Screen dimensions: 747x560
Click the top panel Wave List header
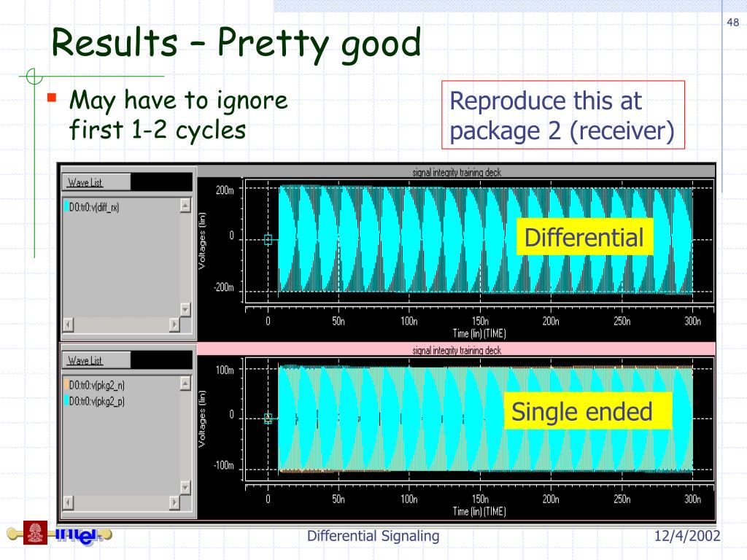click(96, 182)
